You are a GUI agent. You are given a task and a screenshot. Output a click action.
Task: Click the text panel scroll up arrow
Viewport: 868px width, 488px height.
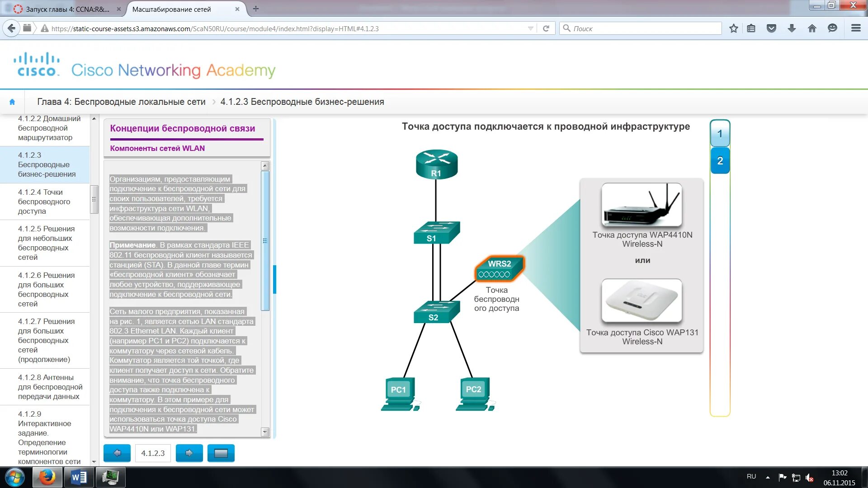click(x=265, y=165)
